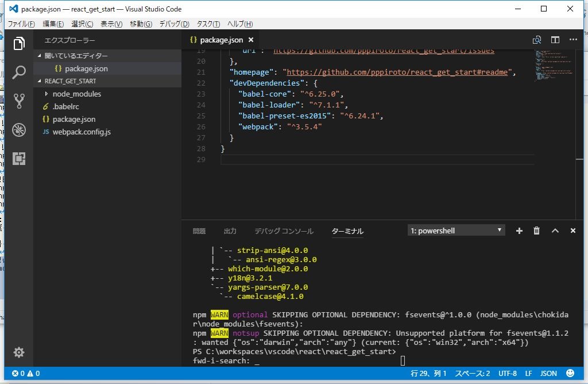Click the Manage gear icon
588x384 pixels.
click(19, 352)
